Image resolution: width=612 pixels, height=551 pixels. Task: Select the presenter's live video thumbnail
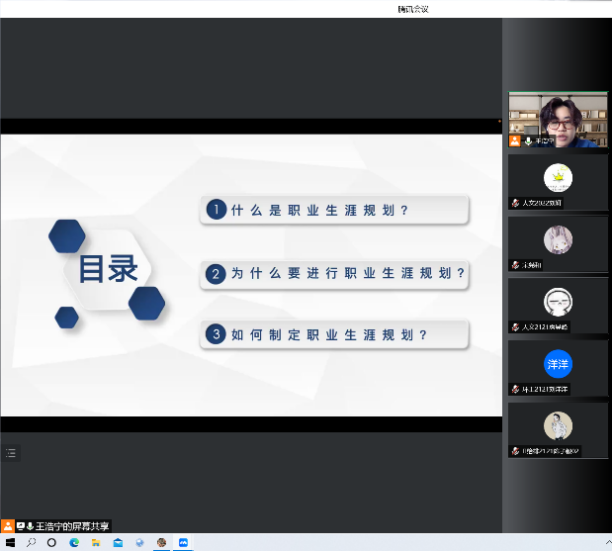pyautogui.click(x=557, y=118)
